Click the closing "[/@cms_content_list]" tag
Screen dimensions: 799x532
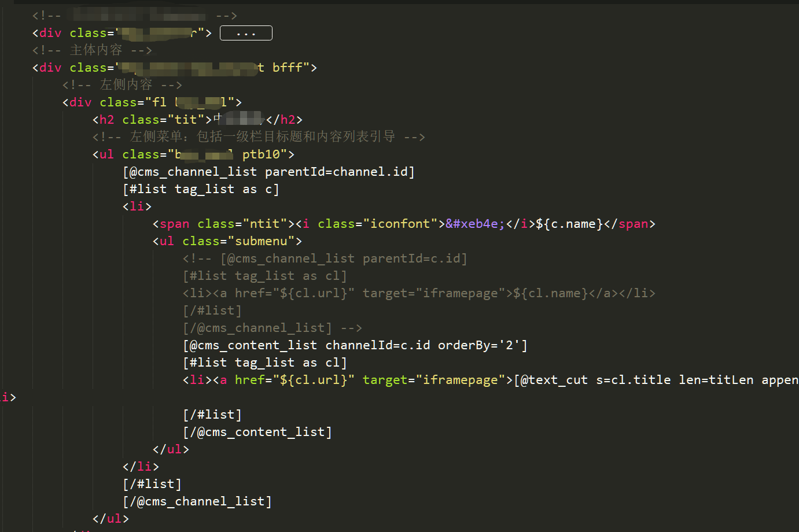(x=257, y=432)
